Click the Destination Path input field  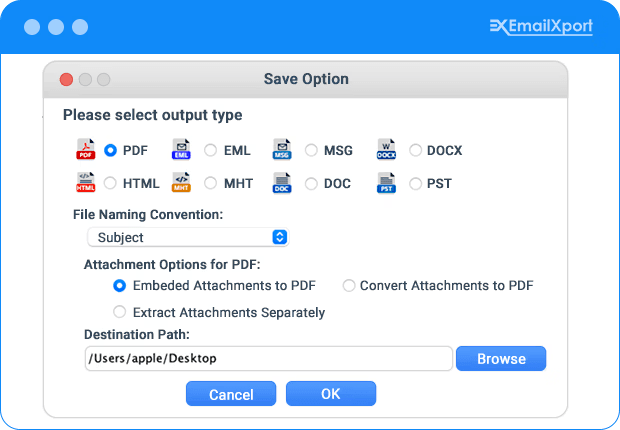268,358
